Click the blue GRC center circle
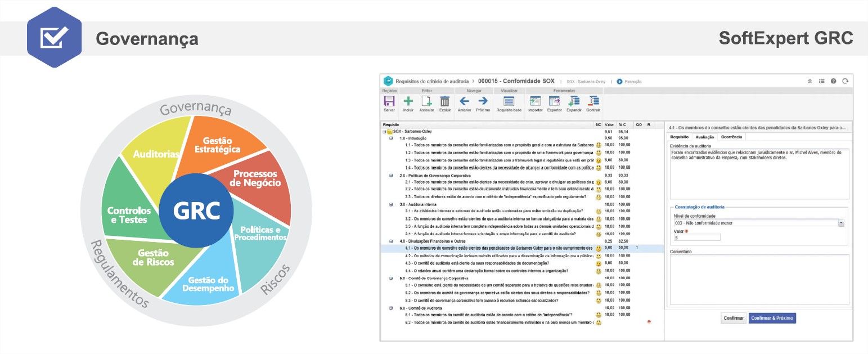Screen dimensions: 868x354 tap(197, 210)
